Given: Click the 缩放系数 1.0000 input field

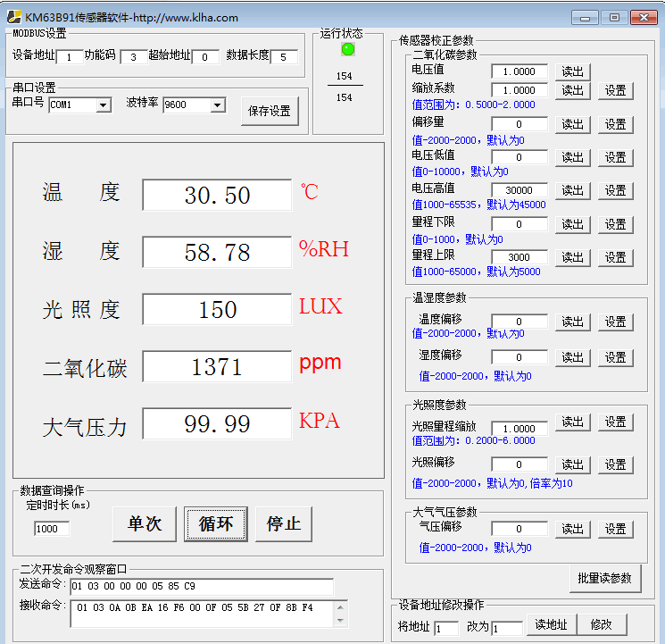Looking at the screenshot, I should [520, 90].
